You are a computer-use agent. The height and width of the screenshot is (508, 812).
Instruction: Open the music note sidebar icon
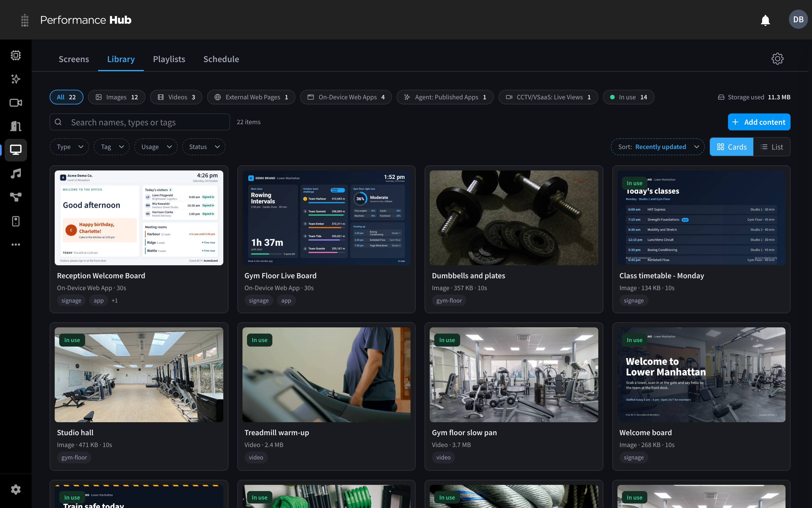(16, 174)
